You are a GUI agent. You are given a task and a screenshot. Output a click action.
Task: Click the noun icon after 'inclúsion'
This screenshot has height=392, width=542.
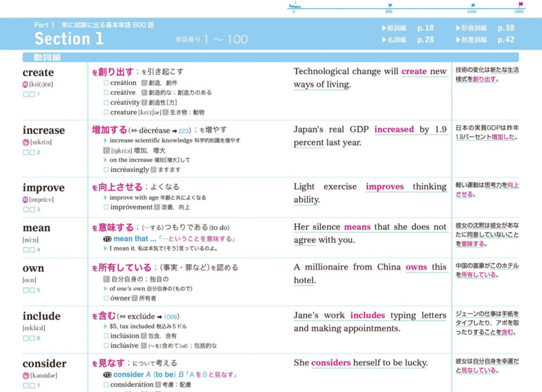pos(144,336)
